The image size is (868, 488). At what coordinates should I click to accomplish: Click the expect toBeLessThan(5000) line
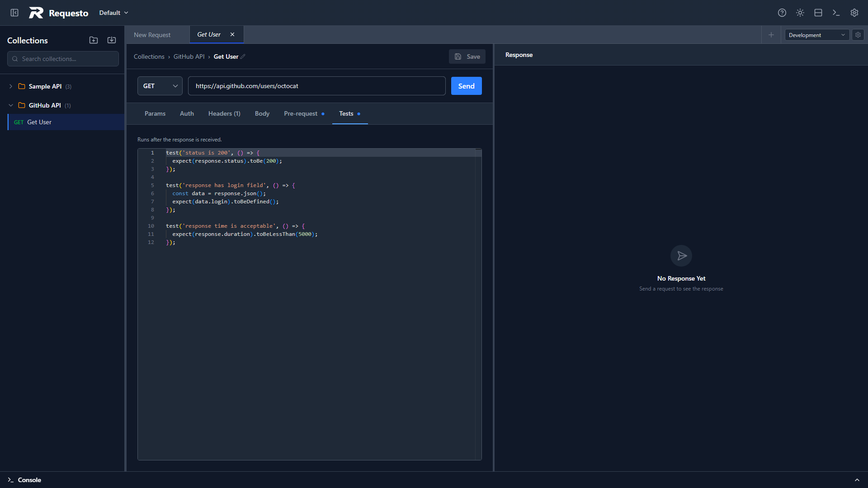(245, 234)
